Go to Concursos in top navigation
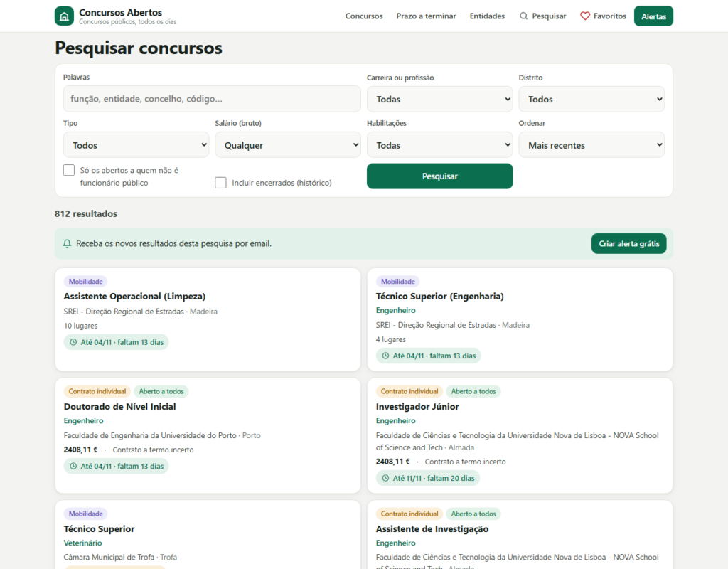 364,16
